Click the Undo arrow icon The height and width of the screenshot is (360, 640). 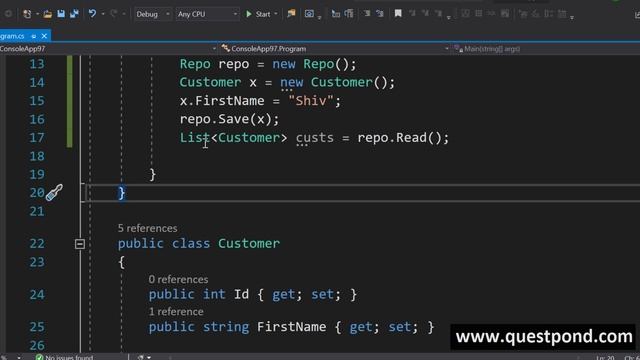tap(92, 14)
